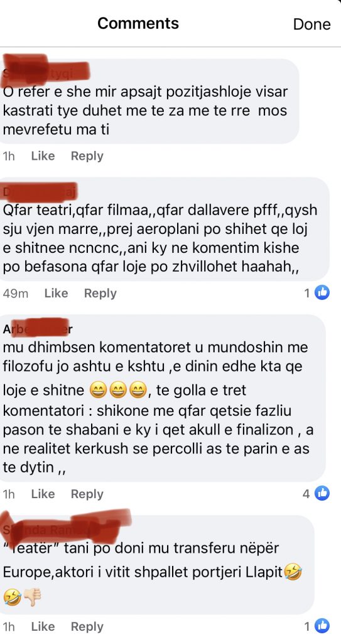The image size is (341, 644).
Task: Open commenter profile name starting with 'Arb'
Action: pos(38,328)
